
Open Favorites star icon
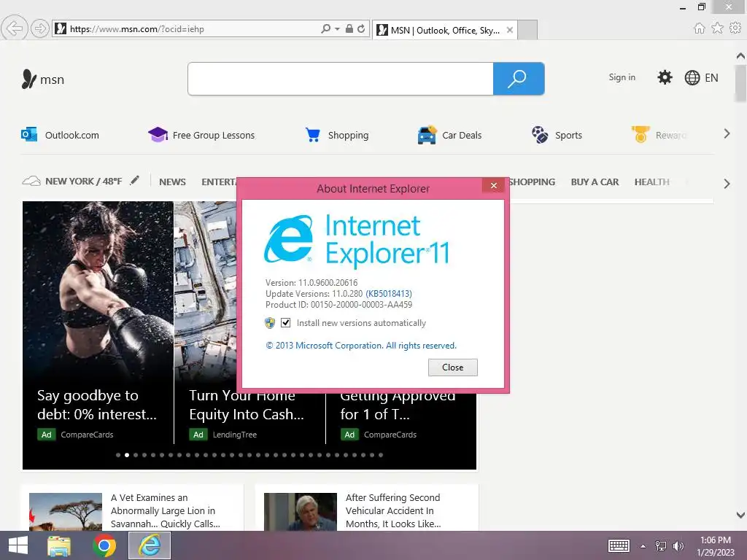[717, 28]
